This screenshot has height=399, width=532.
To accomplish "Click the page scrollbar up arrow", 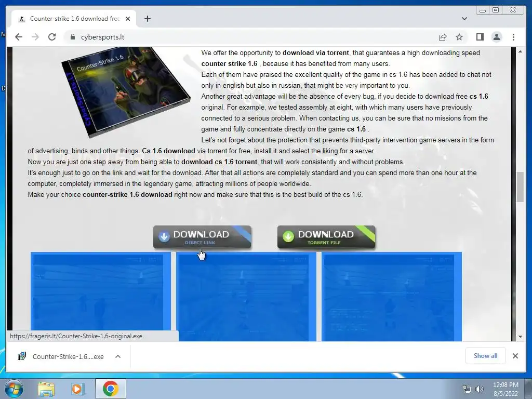I will [x=520, y=51].
